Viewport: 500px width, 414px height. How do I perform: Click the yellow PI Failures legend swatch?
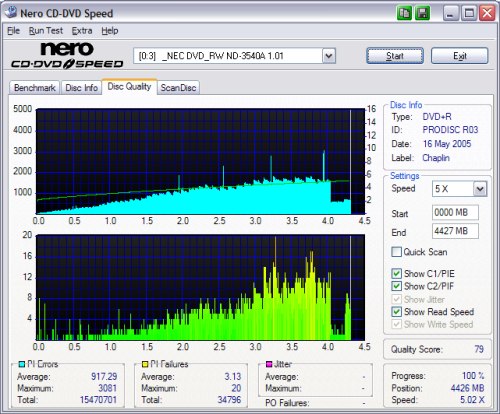click(x=145, y=364)
